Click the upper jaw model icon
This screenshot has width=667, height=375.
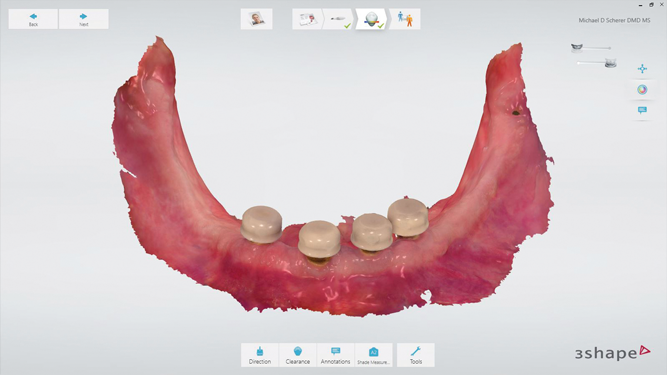577,47
